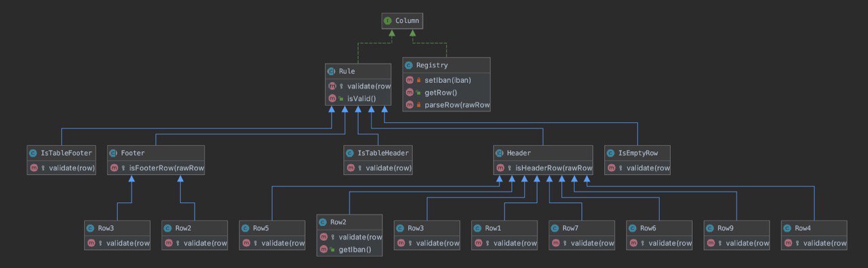
Task: Click the class icon of IsEmptyRow
Action: tap(611, 153)
